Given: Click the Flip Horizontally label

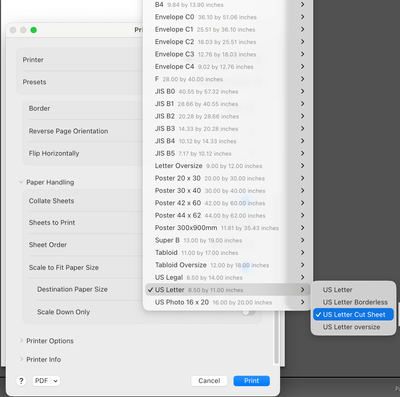Looking at the screenshot, I should click(54, 153).
